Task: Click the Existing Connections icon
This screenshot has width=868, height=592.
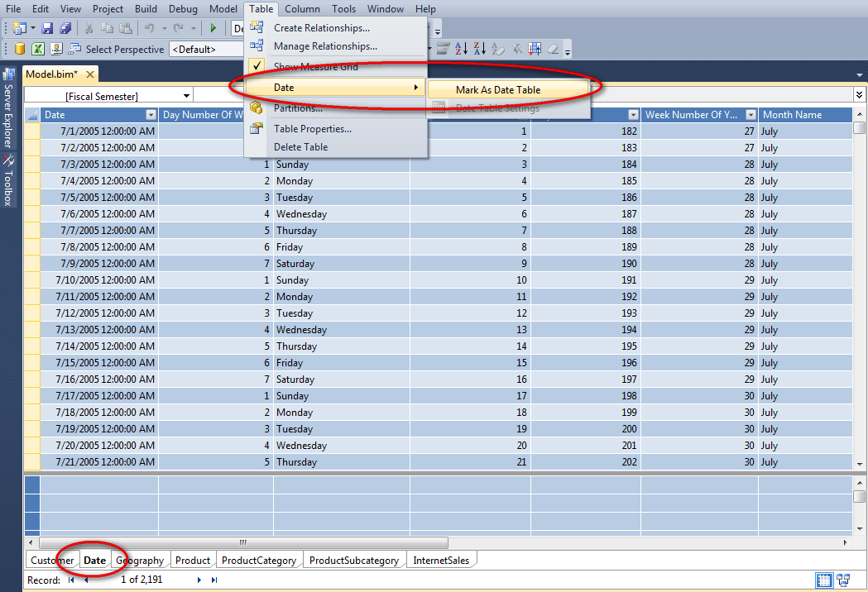Action: tap(56, 49)
